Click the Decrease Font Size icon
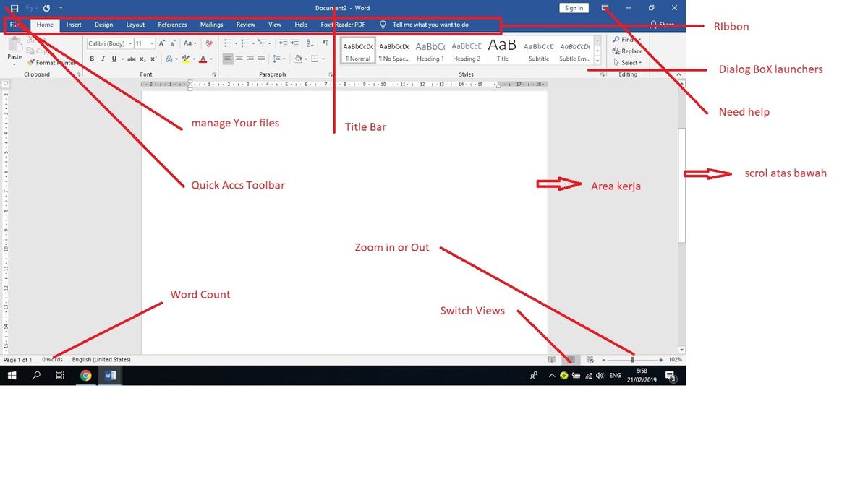 click(174, 44)
